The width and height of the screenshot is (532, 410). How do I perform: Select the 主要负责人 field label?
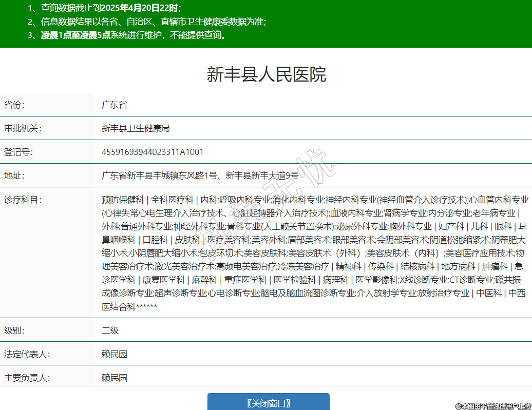coord(27,378)
